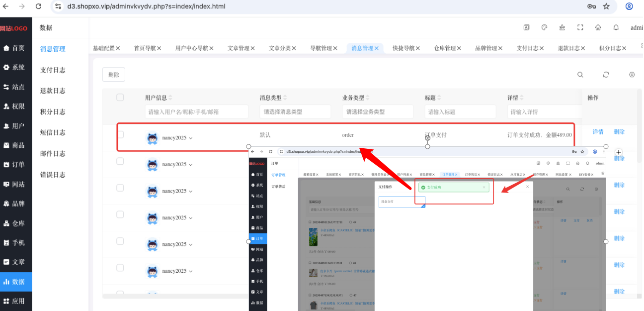Sort using arrows beside the 详情 column header
This screenshot has width=644, height=311.
coord(522,98)
